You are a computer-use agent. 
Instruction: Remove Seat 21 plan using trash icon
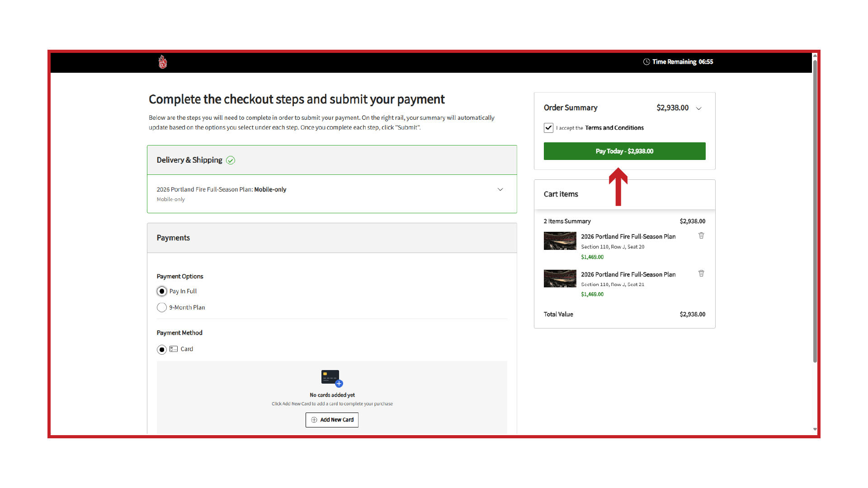click(x=701, y=273)
